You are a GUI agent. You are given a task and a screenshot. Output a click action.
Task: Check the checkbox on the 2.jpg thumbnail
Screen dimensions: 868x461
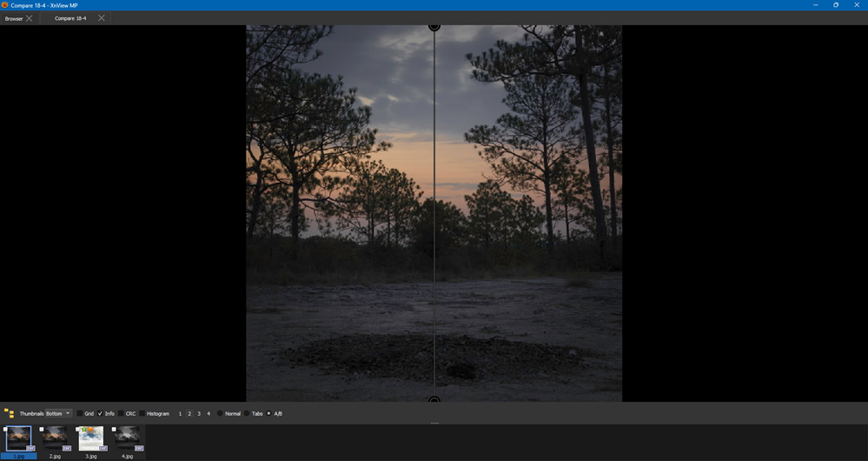point(42,429)
